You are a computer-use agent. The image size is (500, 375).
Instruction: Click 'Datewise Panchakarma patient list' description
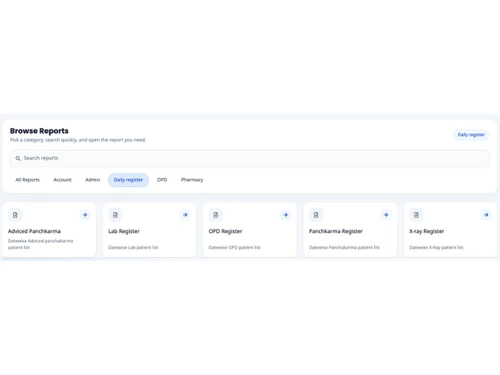pyautogui.click(x=344, y=247)
